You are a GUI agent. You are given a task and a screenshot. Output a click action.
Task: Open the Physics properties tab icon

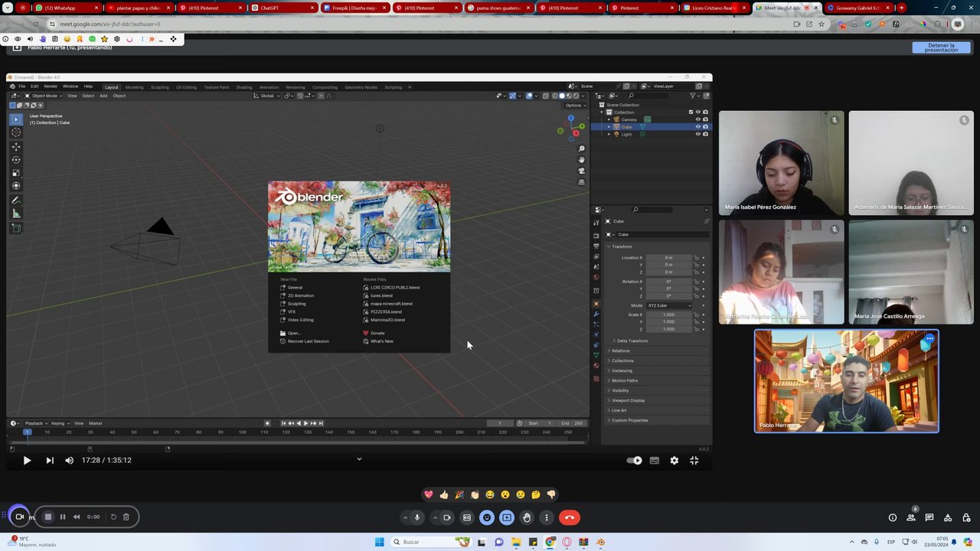596,334
